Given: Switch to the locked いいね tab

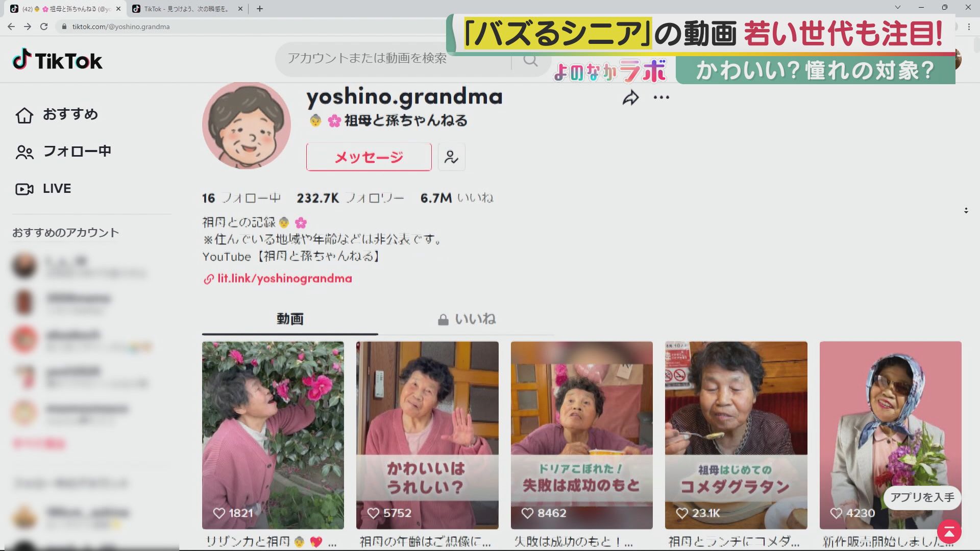Looking at the screenshot, I should click(x=467, y=319).
